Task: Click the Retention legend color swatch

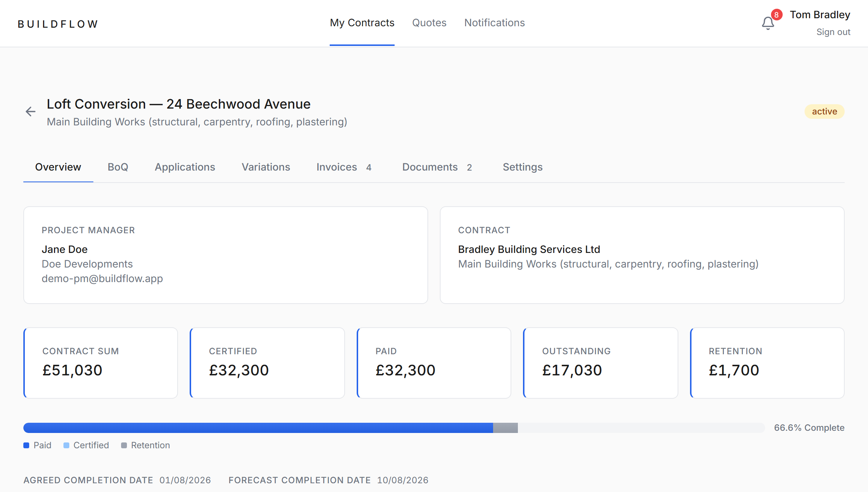Action: pos(124,445)
